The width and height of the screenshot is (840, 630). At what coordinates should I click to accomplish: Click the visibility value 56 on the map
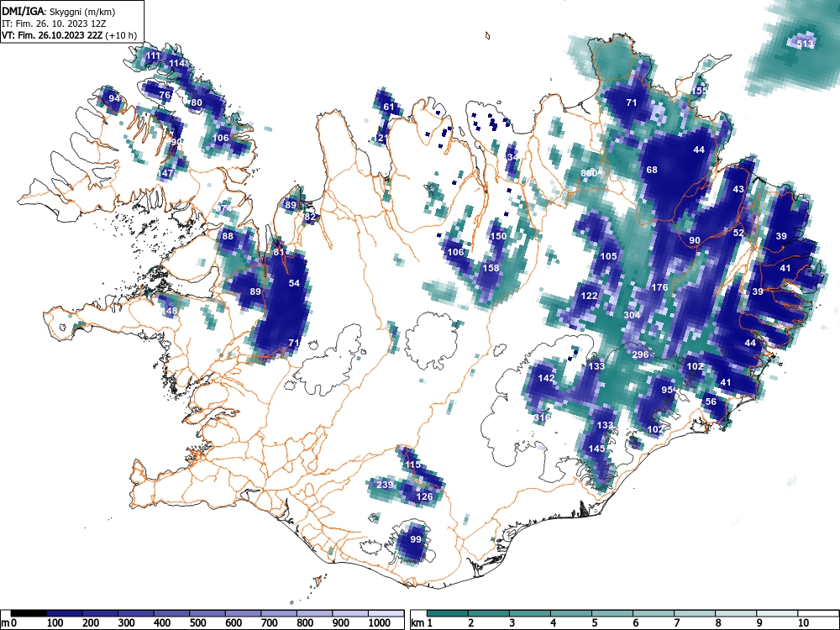click(711, 402)
